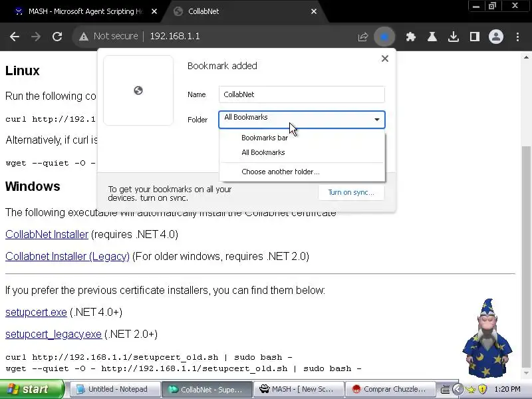The image size is (532, 399).
Task: Open the Windows start button
Action: coord(32,389)
